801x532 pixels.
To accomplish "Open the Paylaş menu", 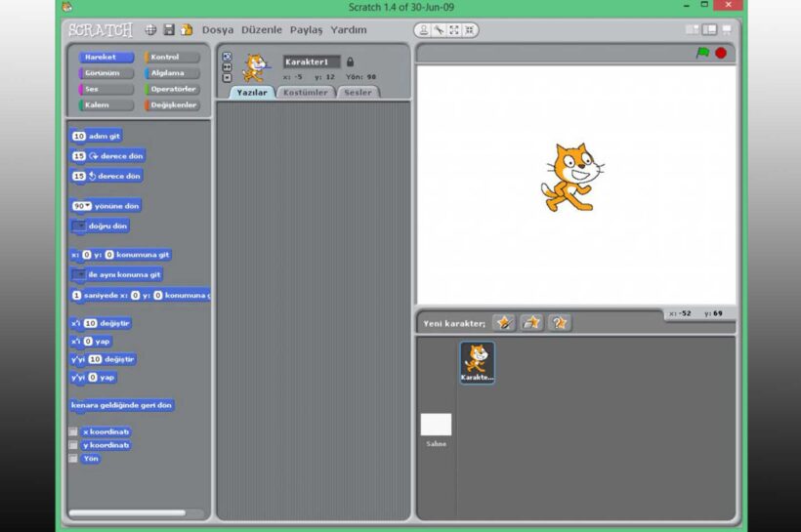I will point(306,29).
